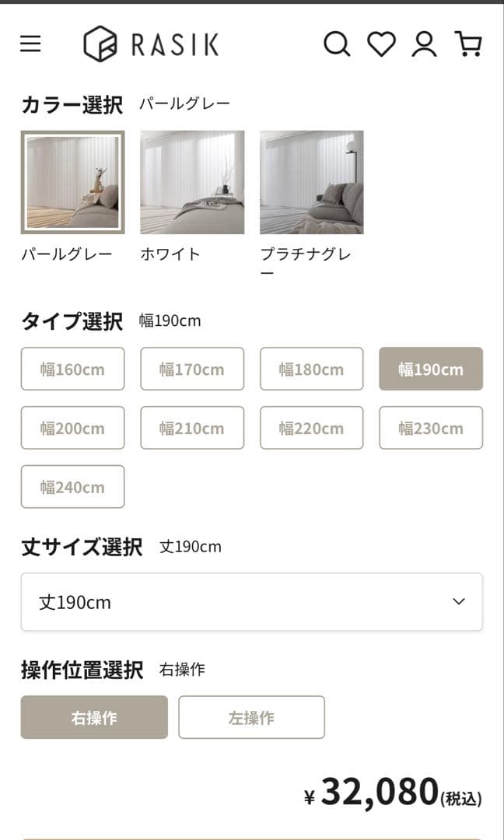Open the 丈190cm length dropdown
The image size is (504, 840).
[233, 602]
